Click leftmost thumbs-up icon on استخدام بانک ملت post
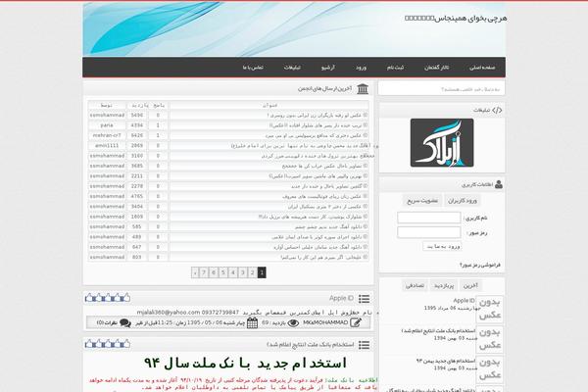This screenshot has width=588, height=392. (x=89, y=344)
